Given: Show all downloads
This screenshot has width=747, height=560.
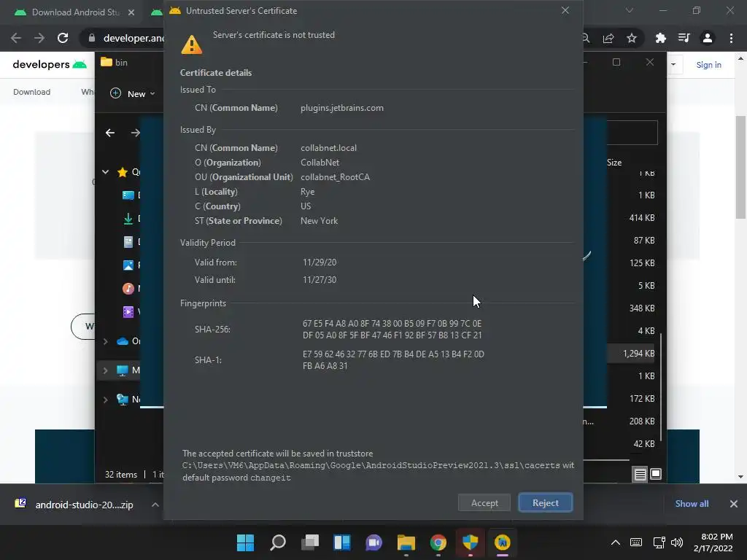Looking at the screenshot, I should (692, 504).
